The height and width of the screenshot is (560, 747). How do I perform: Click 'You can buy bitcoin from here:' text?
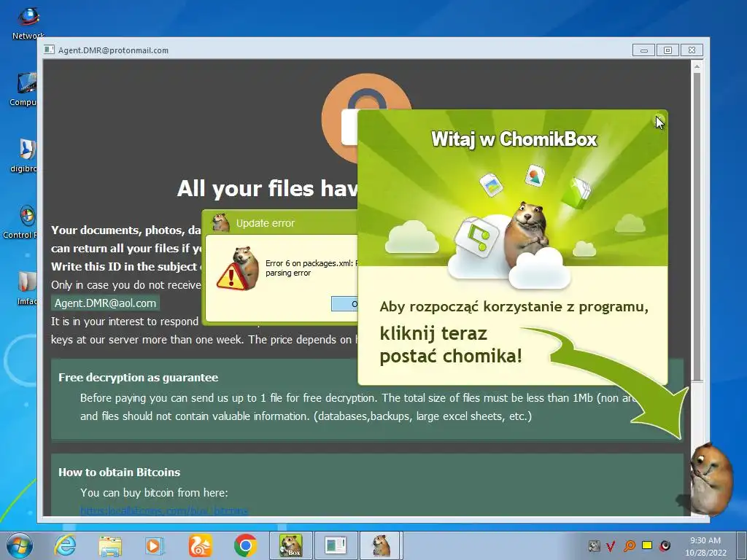click(x=154, y=493)
